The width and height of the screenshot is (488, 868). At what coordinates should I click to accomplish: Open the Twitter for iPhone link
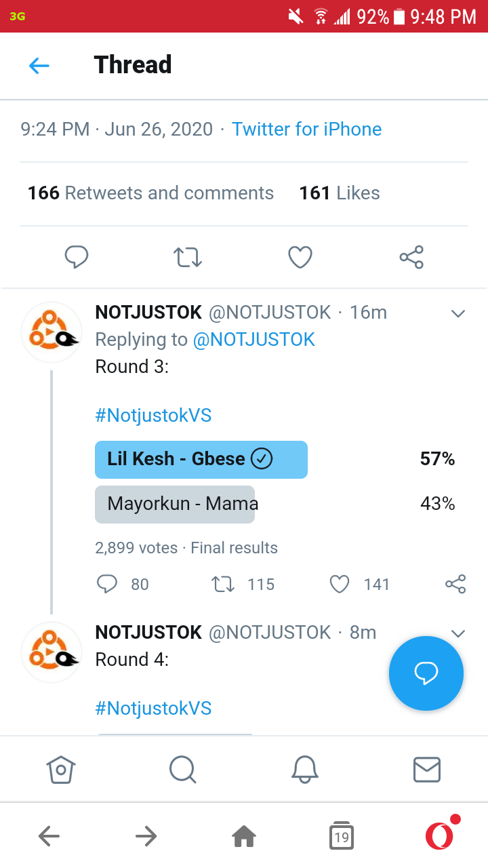[306, 129]
